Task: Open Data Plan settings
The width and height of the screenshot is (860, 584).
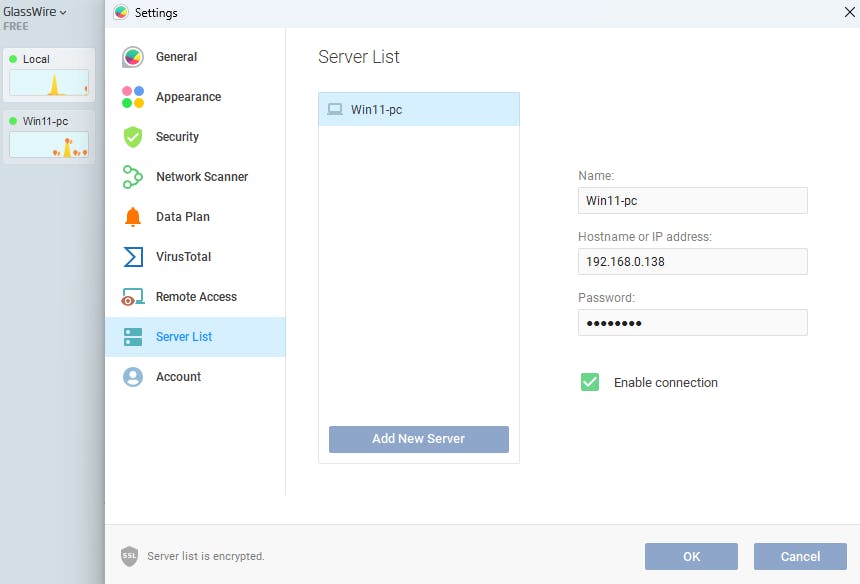Action: click(195, 217)
